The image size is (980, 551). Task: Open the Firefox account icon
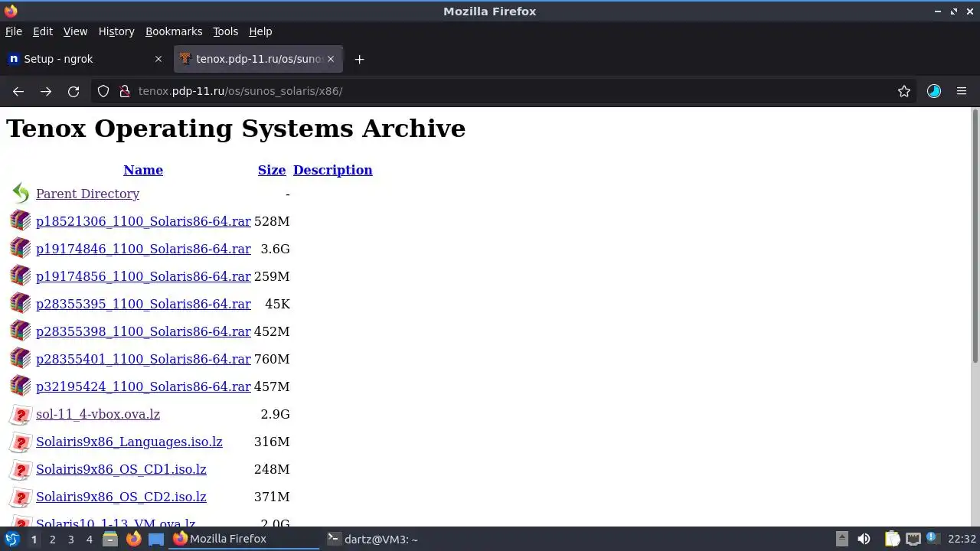click(x=934, y=91)
